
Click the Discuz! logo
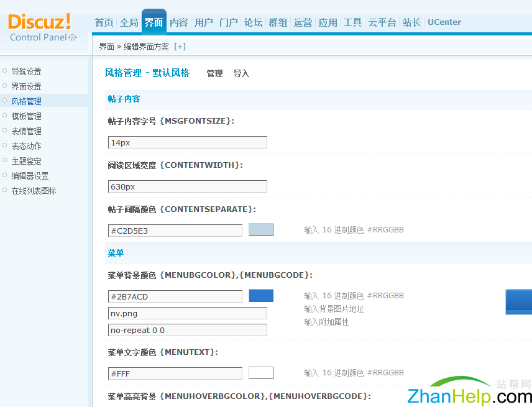tap(40, 22)
